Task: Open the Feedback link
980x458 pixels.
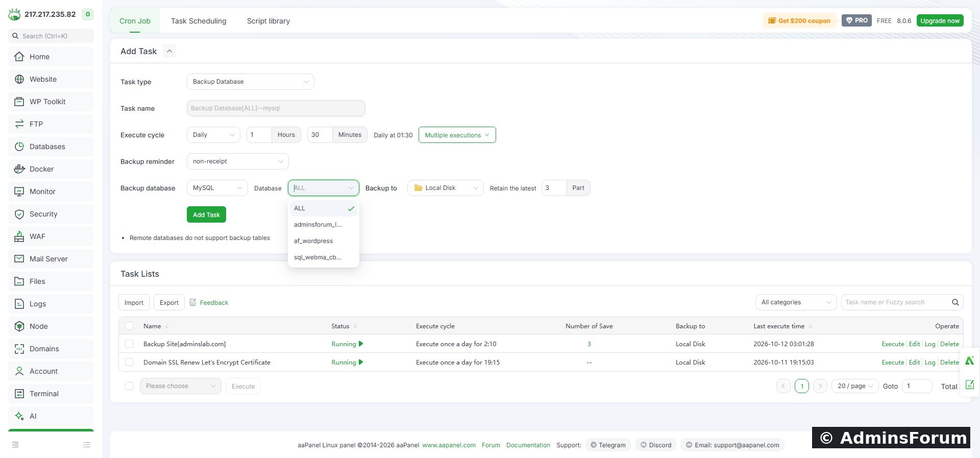Action: pyautogui.click(x=214, y=302)
